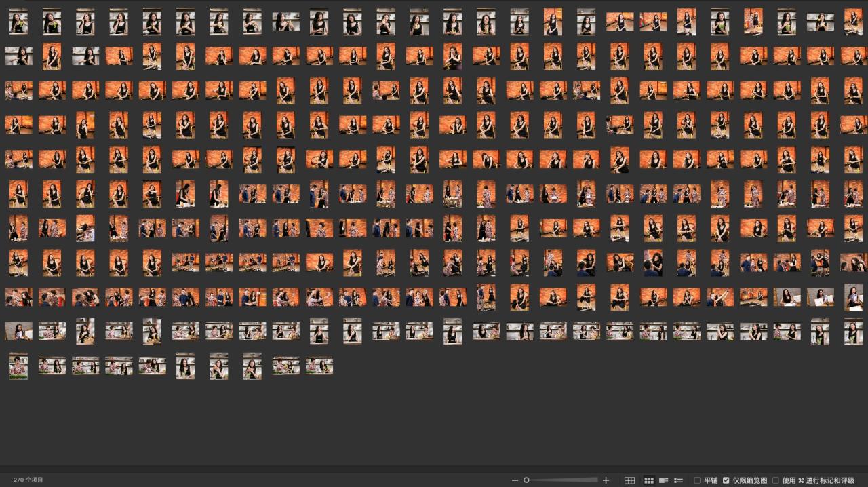Select the second thumbnail in the top row

pyautogui.click(x=52, y=22)
